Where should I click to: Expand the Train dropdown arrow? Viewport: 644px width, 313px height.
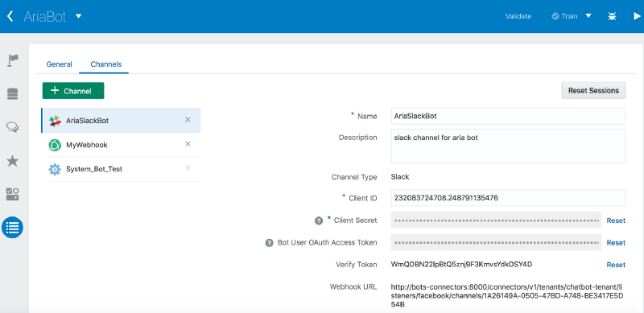588,16
